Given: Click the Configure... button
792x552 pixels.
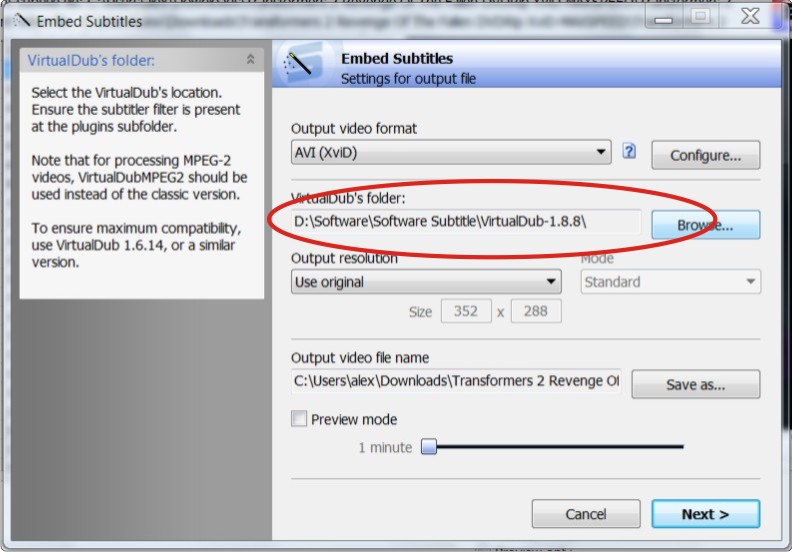Looking at the screenshot, I should click(705, 155).
